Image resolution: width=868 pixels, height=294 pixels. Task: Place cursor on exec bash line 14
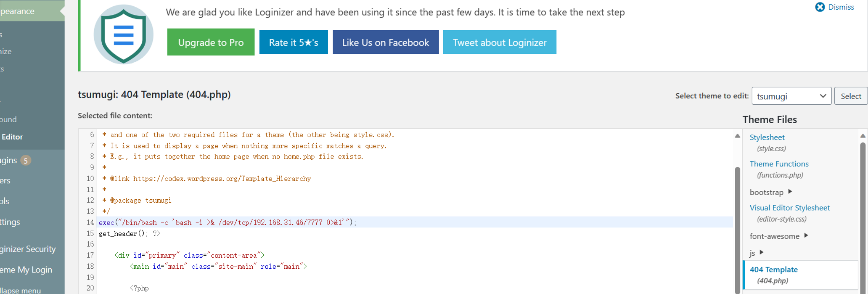[x=227, y=222]
